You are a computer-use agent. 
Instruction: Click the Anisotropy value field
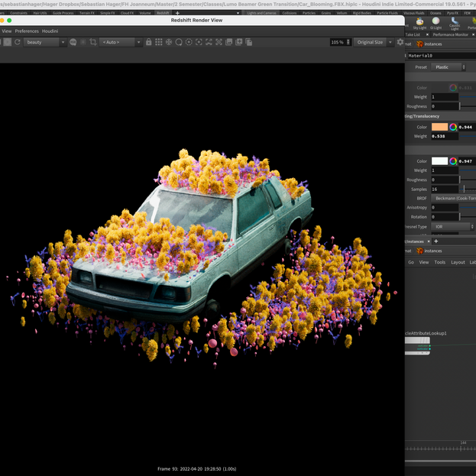click(445, 208)
